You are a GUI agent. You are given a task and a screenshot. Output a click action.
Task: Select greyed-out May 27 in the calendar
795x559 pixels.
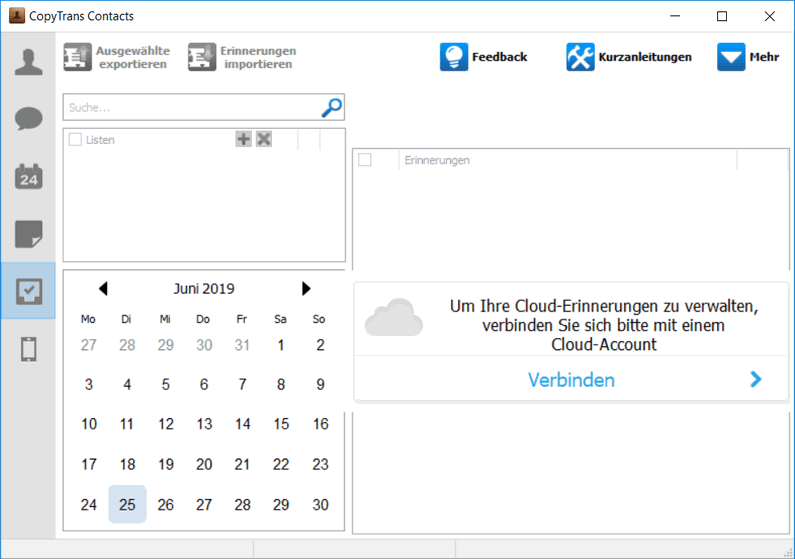click(89, 345)
